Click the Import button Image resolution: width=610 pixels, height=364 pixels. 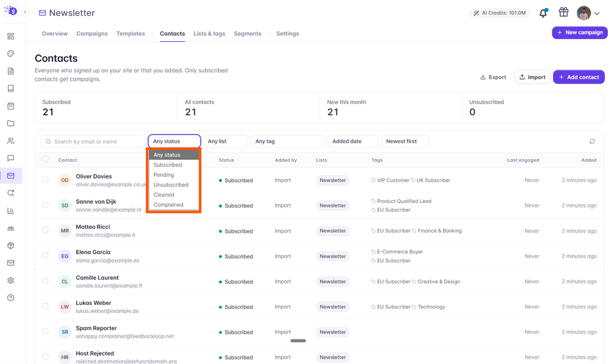pos(532,77)
